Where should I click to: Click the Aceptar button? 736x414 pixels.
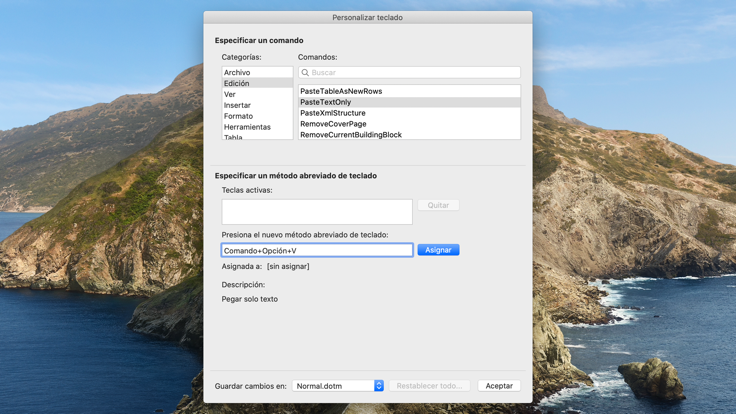499,386
